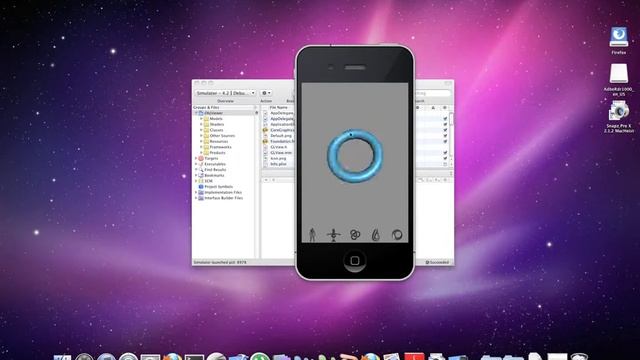Select the Bookmarks group icon
Image resolution: width=640 pixels, height=360 pixels.
[201, 176]
